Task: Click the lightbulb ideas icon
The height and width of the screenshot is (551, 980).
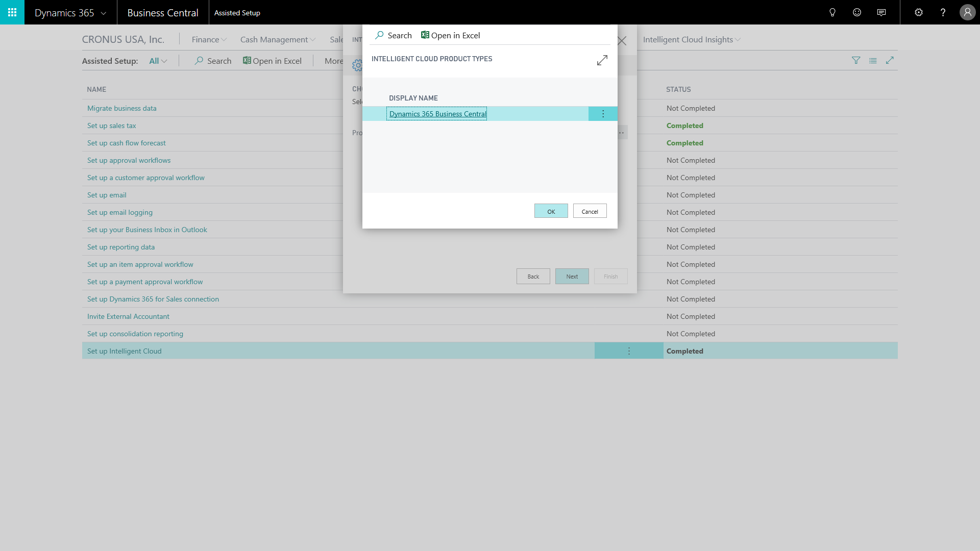Action: 832,12
